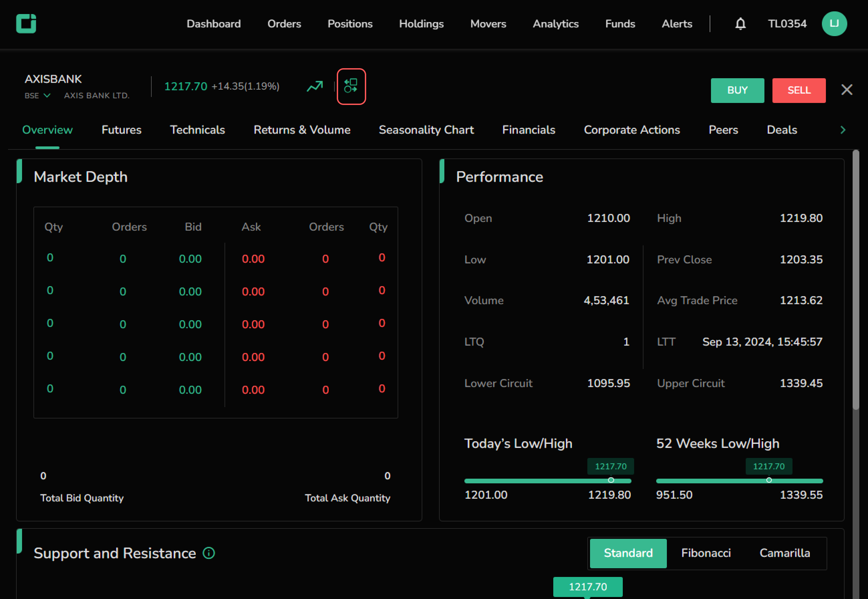Click AXISBANK symbol name
The width and height of the screenshot is (868, 599).
click(53, 79)
